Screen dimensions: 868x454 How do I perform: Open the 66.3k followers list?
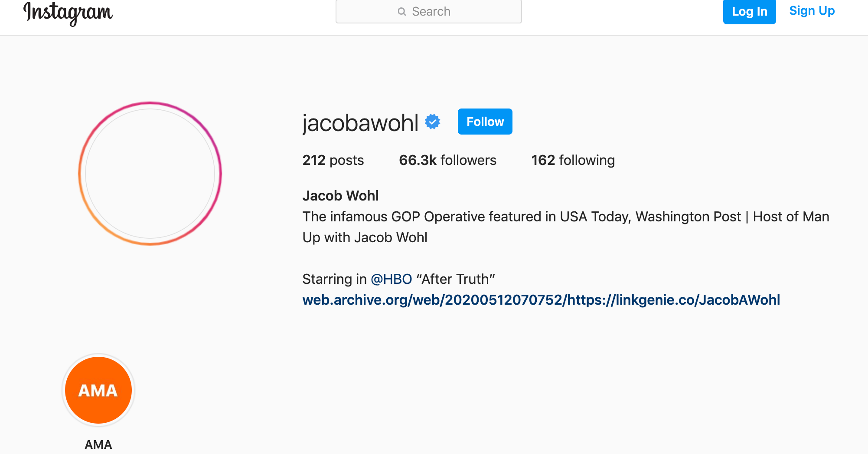point(447,160)
